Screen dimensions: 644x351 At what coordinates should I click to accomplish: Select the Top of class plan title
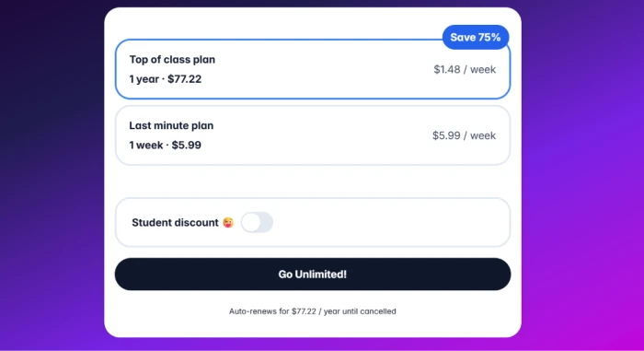click(172, 60)
